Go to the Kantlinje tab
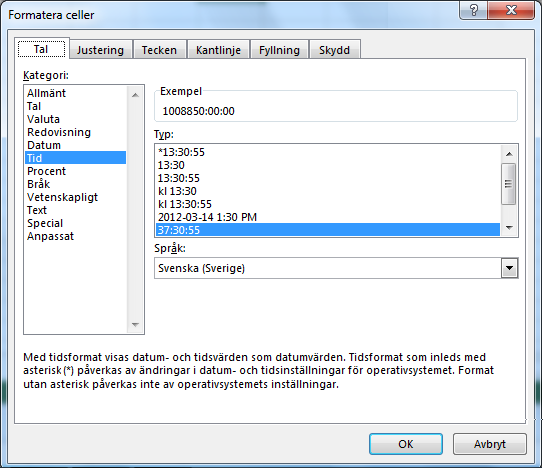This screenshot has width=545, height=470. click(218, 50)
